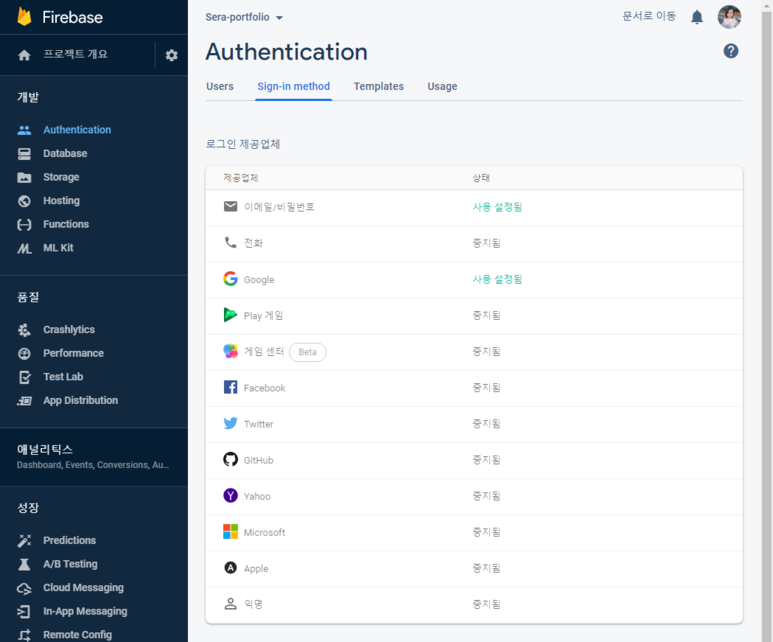Click the Facebook provider logo
Viewport: 773px width, 642px height.
230,387
